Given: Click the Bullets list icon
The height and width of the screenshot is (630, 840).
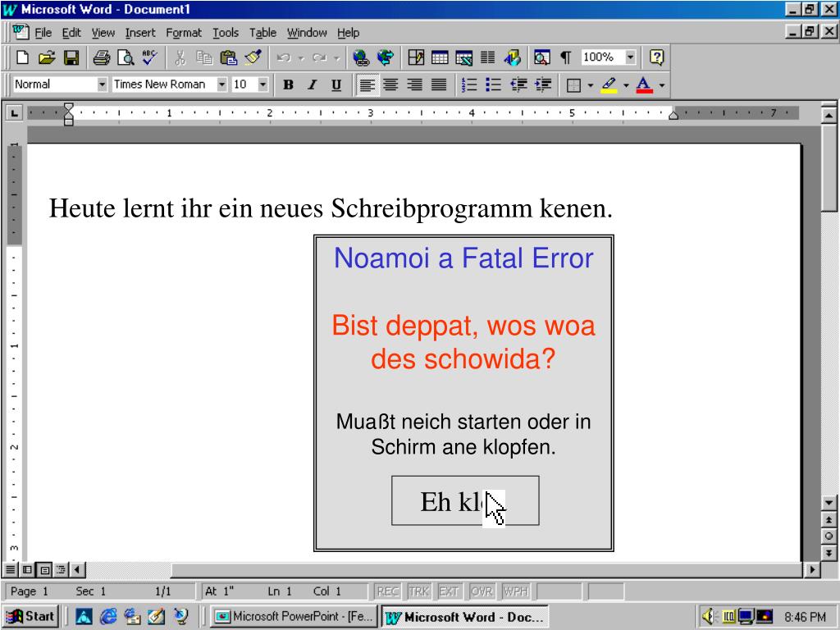Looking at the screenshot, I should point(493,84).
